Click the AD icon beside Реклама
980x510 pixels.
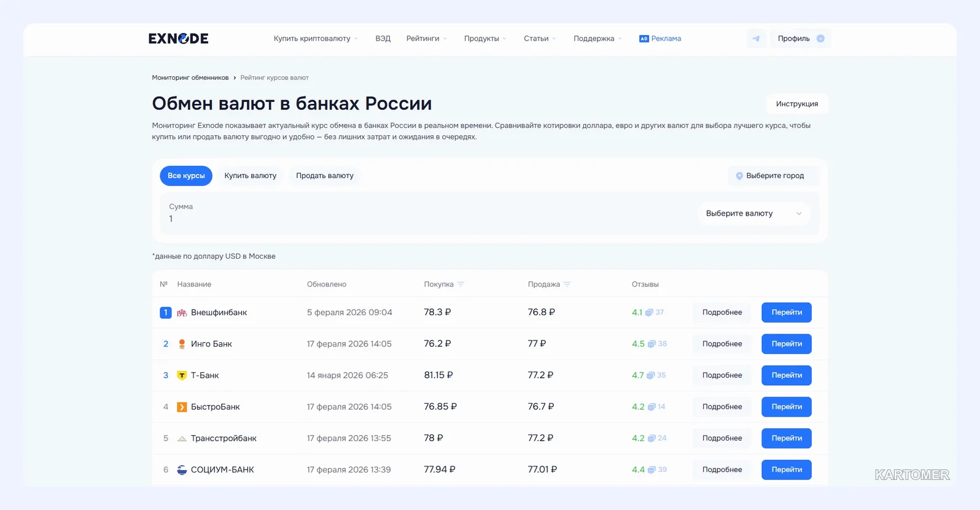pos(644,39)
